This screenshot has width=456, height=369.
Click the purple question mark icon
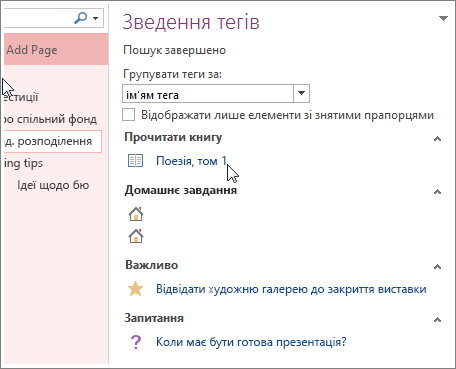pyautogui.click(x=136, y=342)
